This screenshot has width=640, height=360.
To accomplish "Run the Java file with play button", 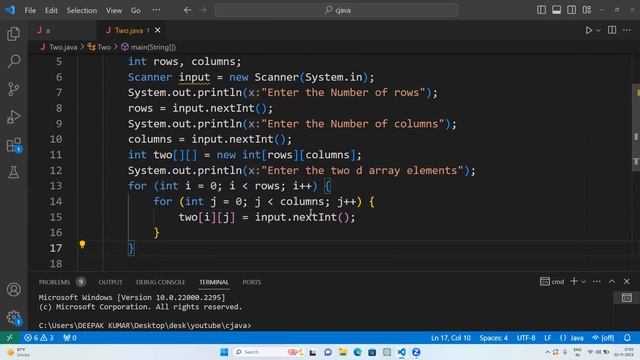I will (589, 30).
